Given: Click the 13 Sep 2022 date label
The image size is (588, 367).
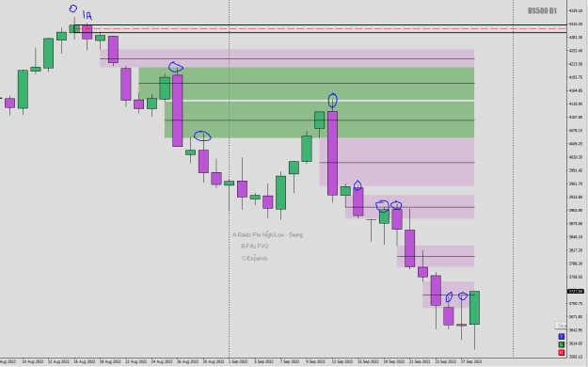Looking at the screenshot, I should (x=342, y=361).
